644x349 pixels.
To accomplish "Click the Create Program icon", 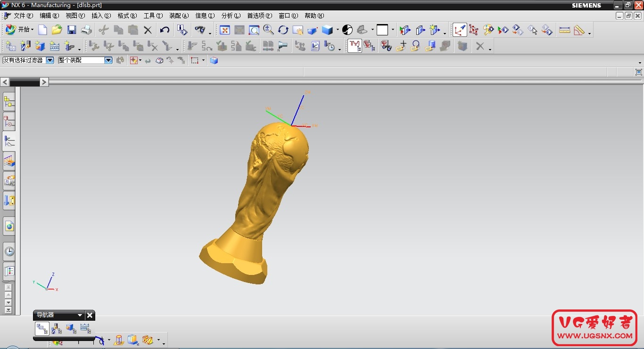I will tap(10, 46).
